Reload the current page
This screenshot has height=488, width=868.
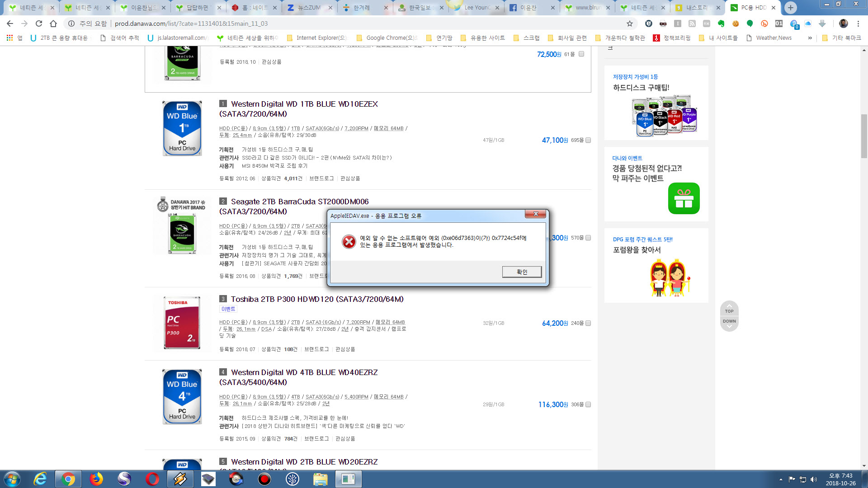tap(39, 23)
